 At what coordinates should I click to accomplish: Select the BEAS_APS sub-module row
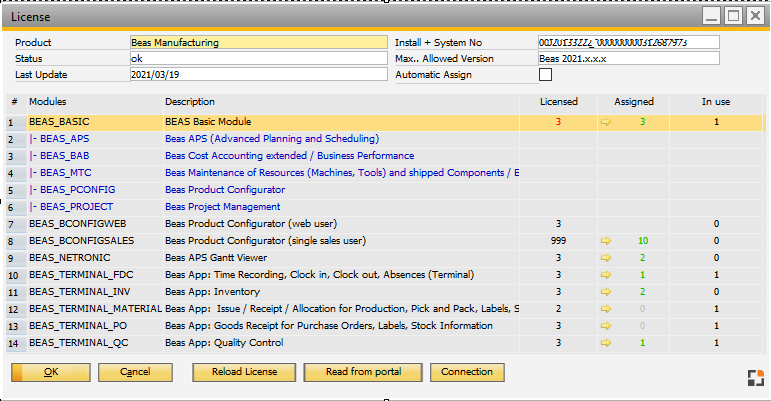pos(66,139)
